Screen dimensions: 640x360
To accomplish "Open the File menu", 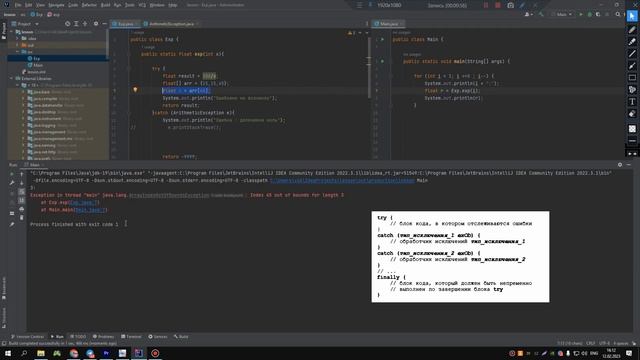I will click(18, 5).
